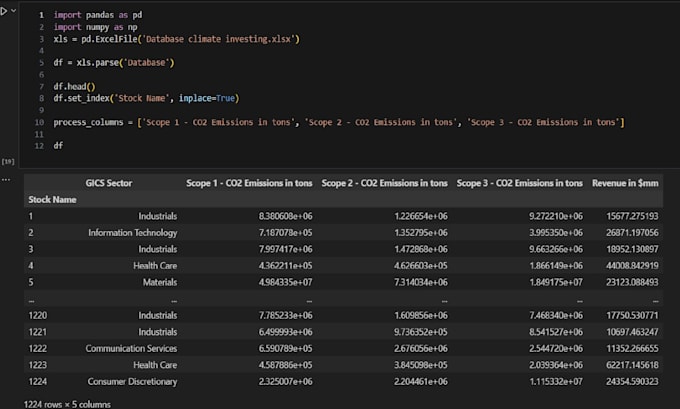Click the Revenue in $mm column header
This screenshot has height=409, width=680.
(625, 183)
